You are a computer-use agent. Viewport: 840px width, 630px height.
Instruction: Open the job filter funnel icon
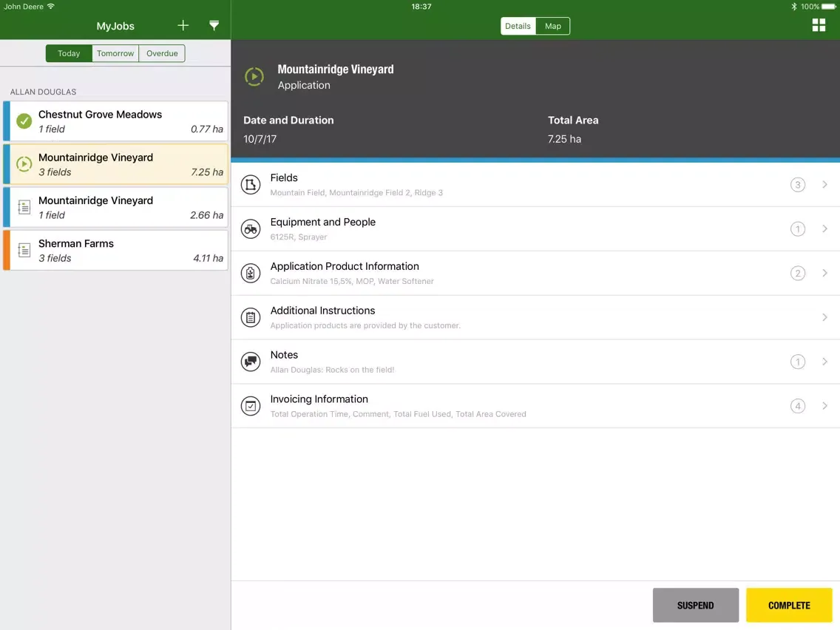[x=214, y=26]
